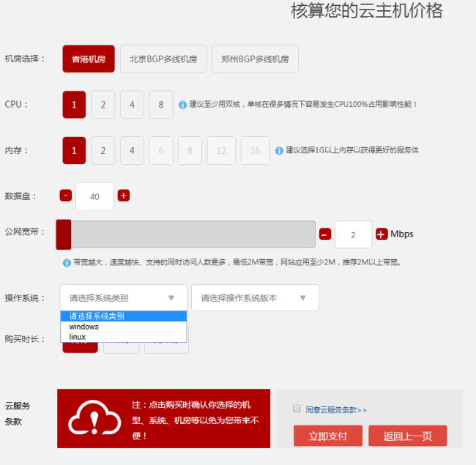The image size is (476, 465).
Task: Increase bandwidth with the plus icon
Action: 382,234
